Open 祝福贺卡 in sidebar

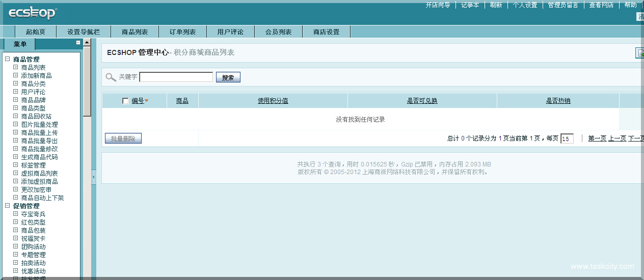click(33, 238)
